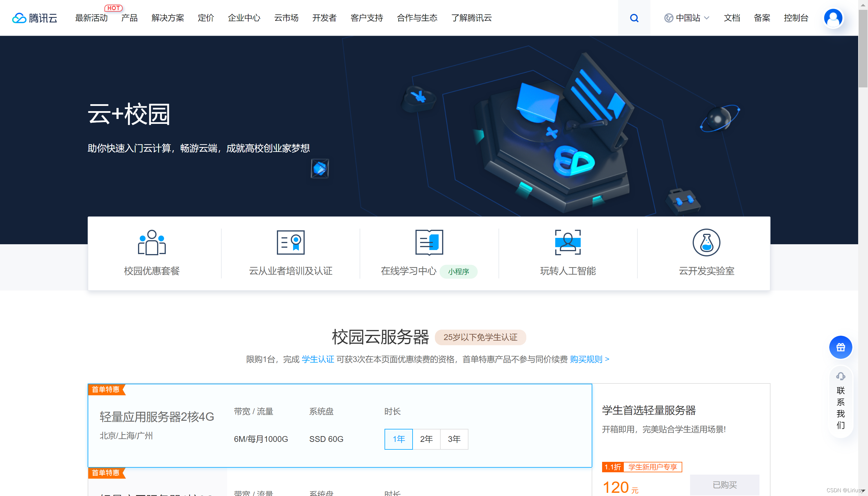This screenshot has width=868, height=496.
Task: Open the 了解腾讯云 menu
Action: click(471, 18)
